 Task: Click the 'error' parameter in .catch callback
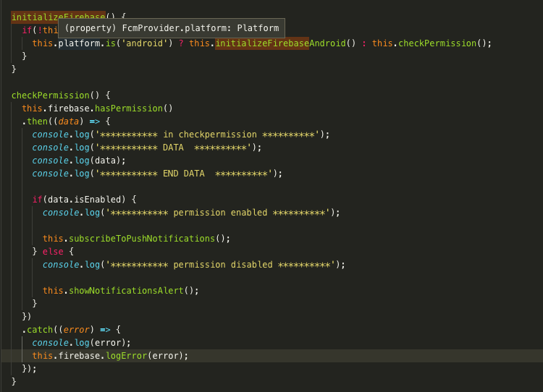(x=77, y=330)
